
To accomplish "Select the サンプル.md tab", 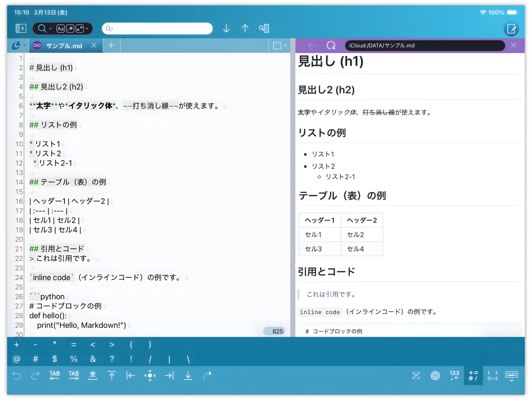I will pyautogui.click(x=64, y=46).
